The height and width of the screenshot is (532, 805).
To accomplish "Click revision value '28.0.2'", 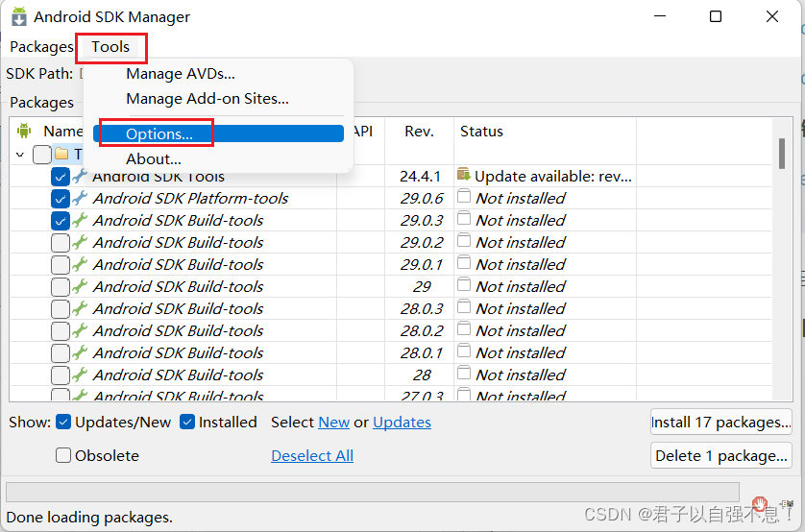I will tap(422, 331).
